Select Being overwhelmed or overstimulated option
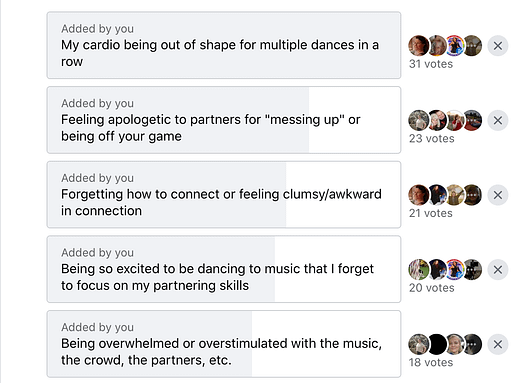Viewport: 519px width, 383px height. pyautogui.click(x=224, y=344)
